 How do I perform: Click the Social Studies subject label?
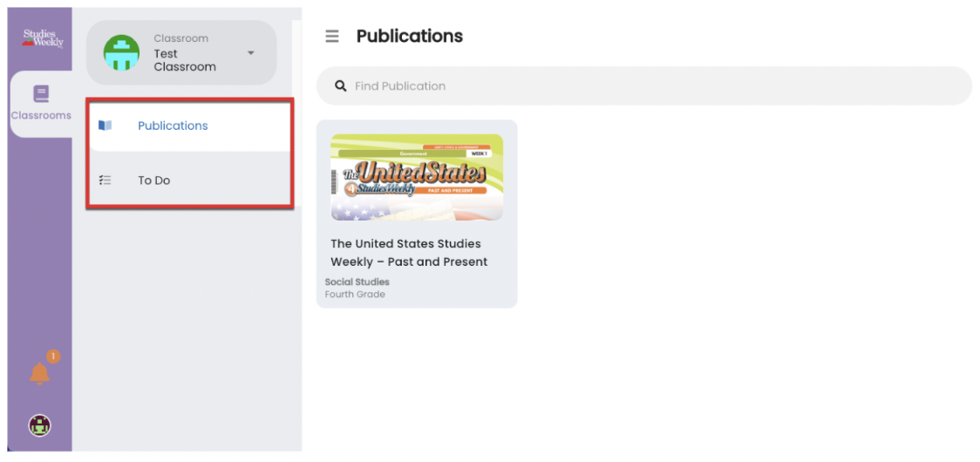[x=357, y=282]
